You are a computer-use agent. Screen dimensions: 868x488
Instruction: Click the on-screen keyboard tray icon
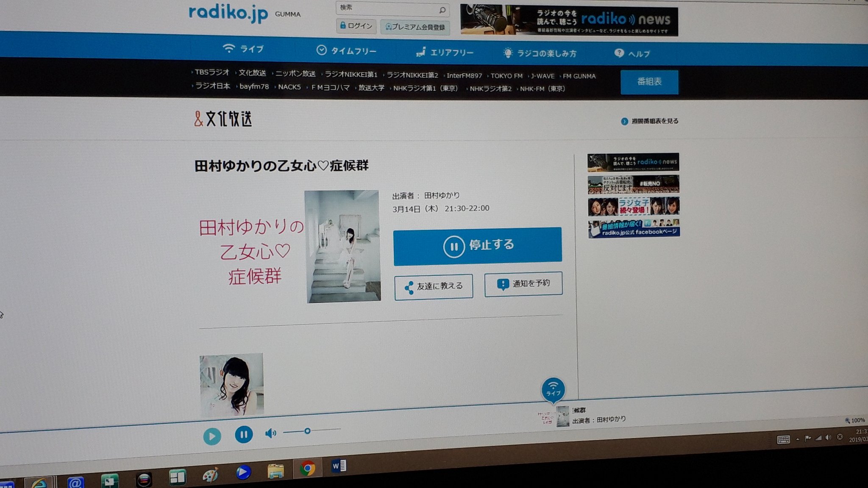pos(783,440)
